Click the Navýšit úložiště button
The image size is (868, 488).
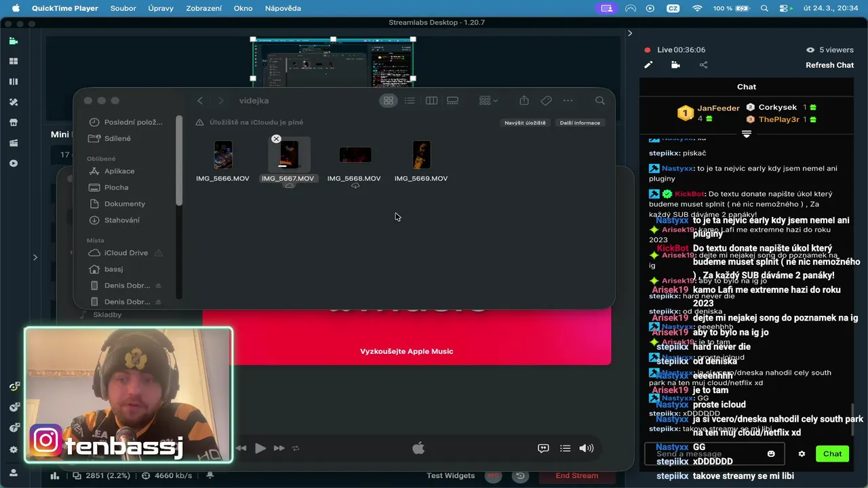525,123
